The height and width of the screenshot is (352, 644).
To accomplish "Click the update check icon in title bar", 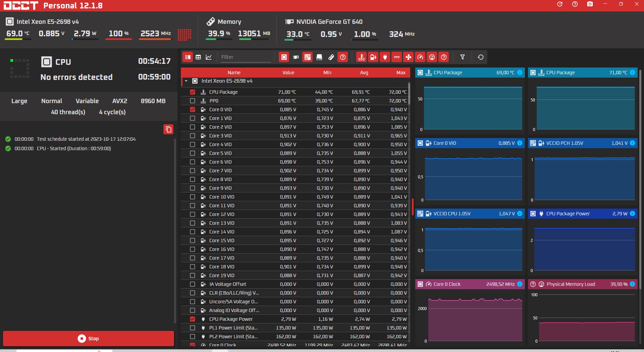I will [560, 4].
